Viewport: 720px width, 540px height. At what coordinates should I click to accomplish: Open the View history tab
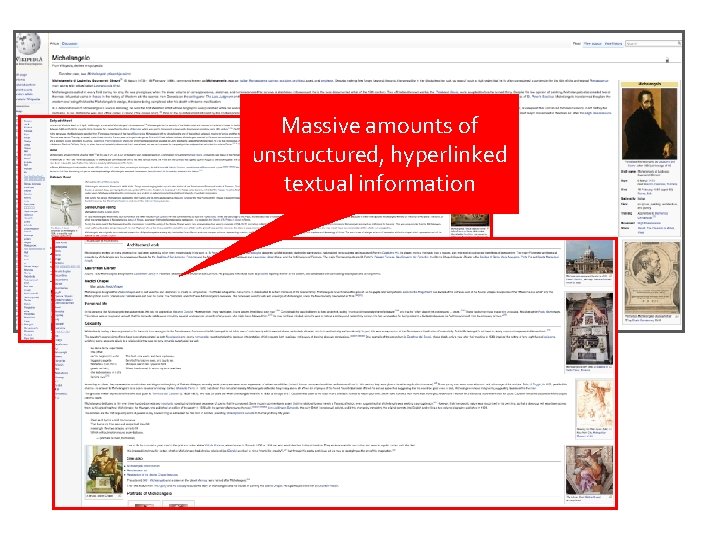click(x=613, y=44)
